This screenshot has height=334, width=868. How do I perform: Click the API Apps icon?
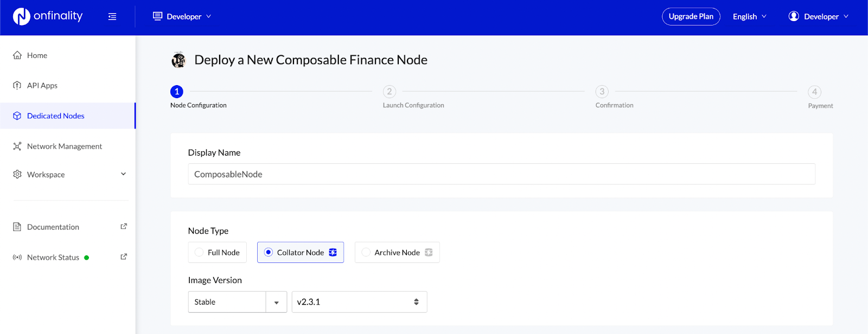(17, 85)
